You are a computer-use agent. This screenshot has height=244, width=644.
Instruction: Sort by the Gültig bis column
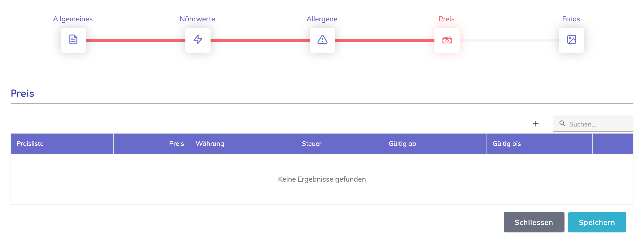click(x=506, y=144)
